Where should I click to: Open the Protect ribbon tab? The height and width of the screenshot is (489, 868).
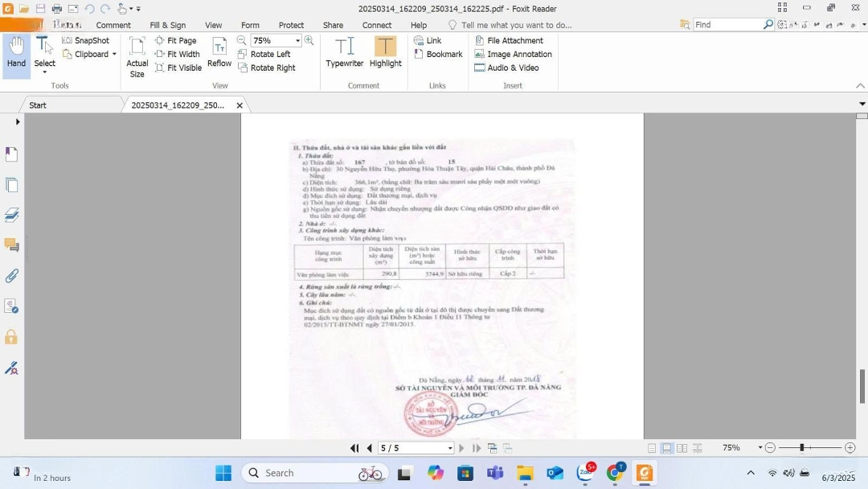tap(291, 25)
